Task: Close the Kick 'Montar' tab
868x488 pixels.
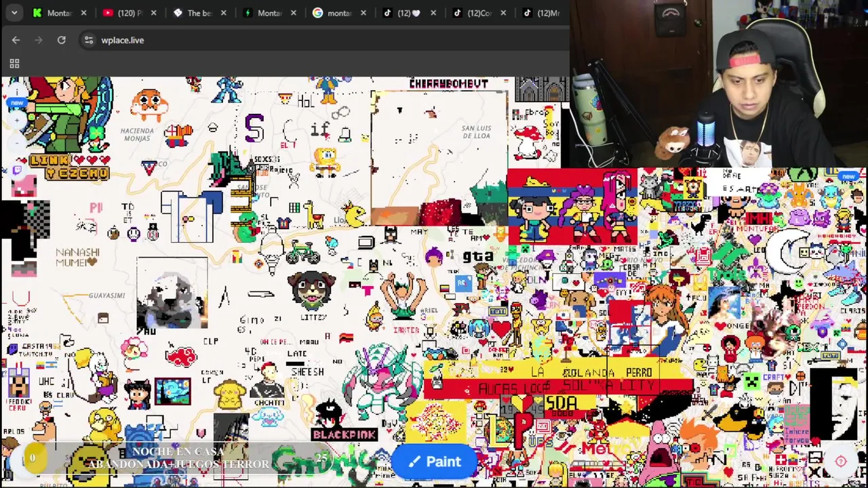Action: pyautogui.click(x=83, y=13)
